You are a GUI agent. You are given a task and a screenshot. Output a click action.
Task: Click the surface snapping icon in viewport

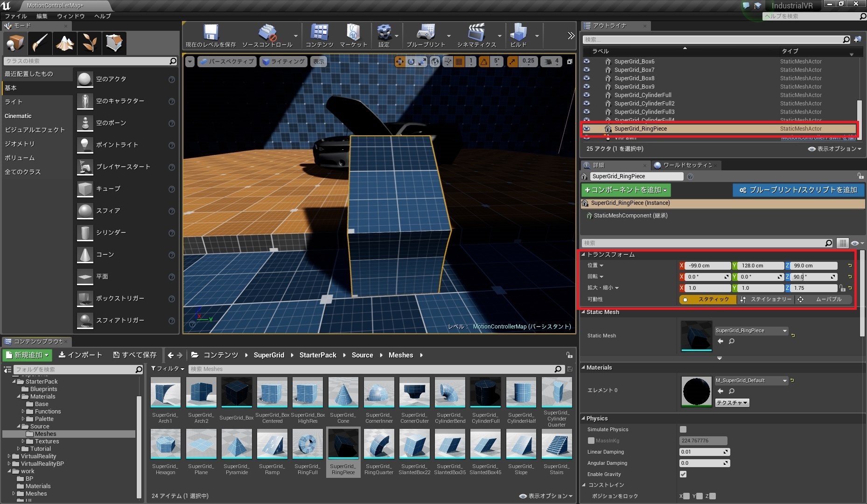tap(447, 62)
